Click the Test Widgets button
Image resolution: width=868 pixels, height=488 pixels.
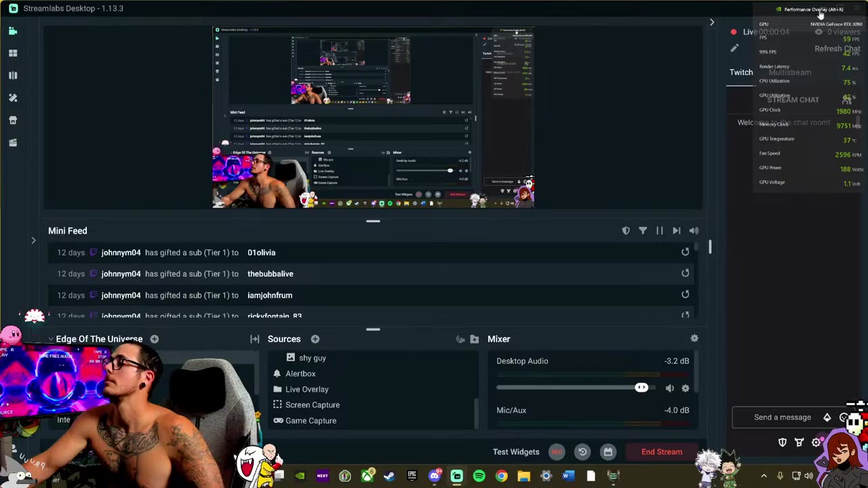[516, 452]
